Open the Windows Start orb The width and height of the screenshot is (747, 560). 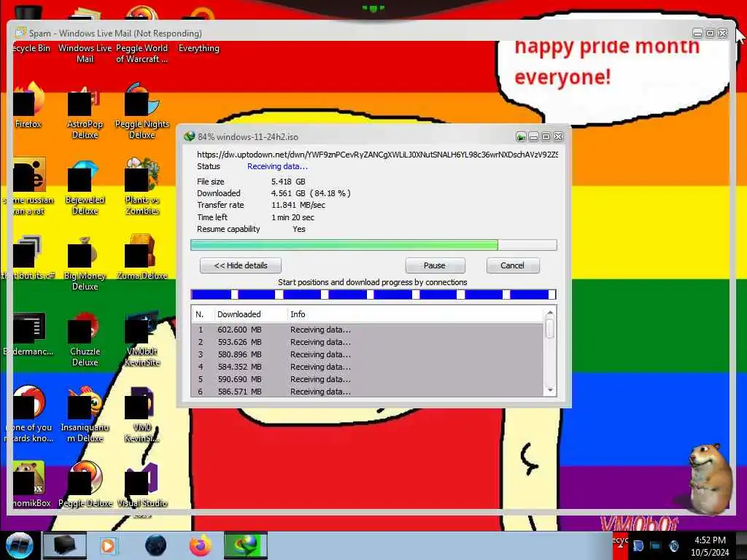[20, 545]
